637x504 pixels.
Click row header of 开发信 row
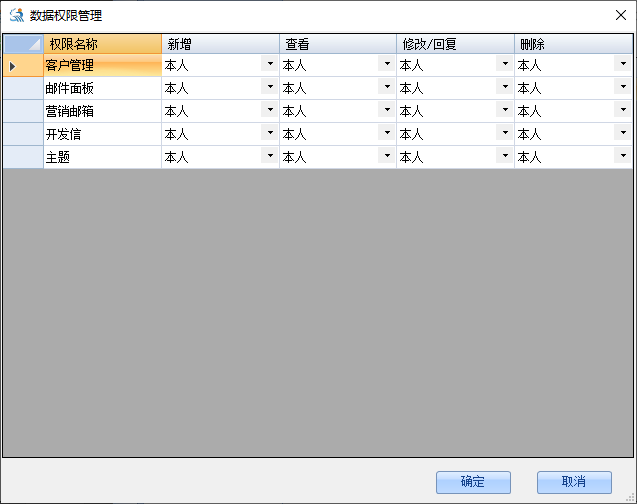[23, 134]
